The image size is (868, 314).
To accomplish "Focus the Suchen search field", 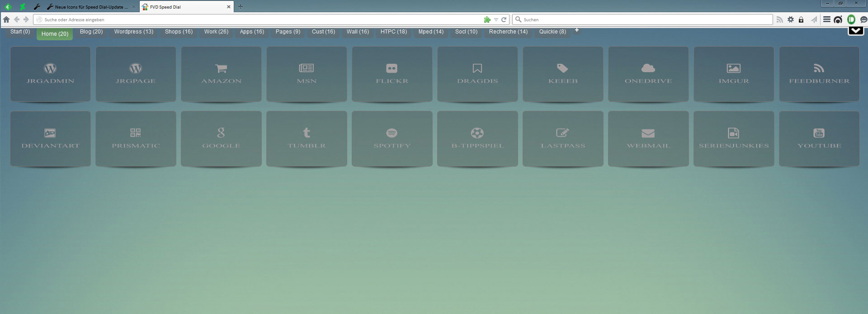I will (642, 19).
